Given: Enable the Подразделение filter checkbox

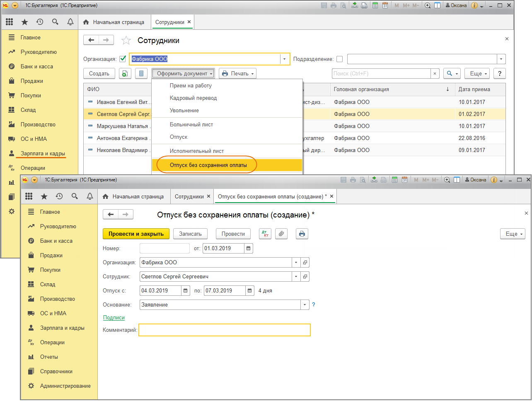Looking at the screenshot, I should (x=340, y=59).
